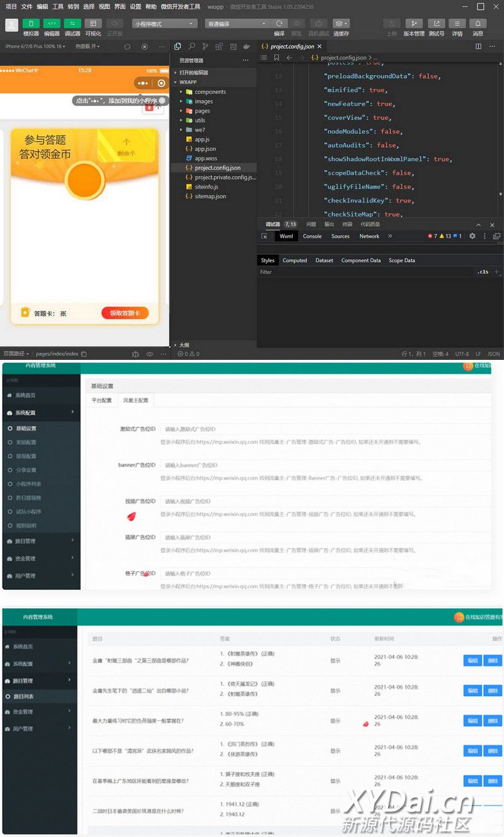Toggle the Editor (编辑器) toolbar button

coord(52,23)
